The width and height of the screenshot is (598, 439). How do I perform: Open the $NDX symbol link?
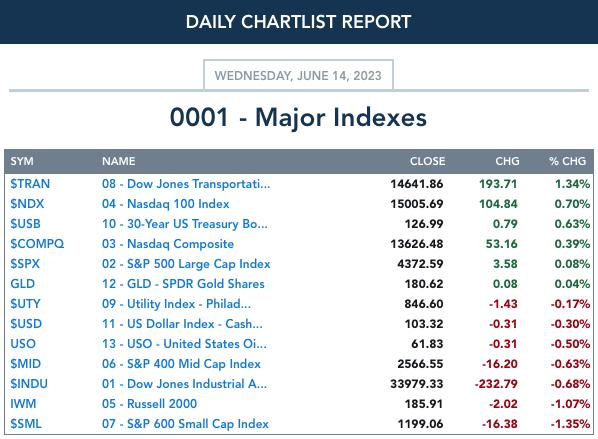coord(27,204)
